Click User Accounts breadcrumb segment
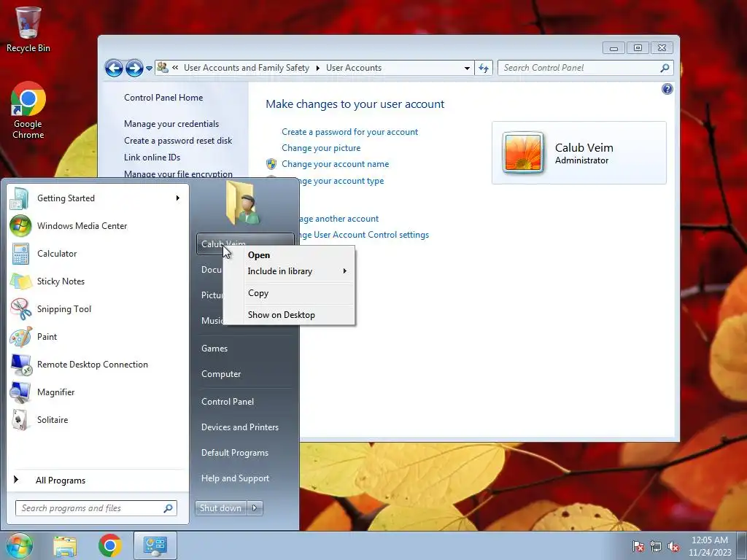This screenshot has width=747, height=560. click(x=354, y=68)
